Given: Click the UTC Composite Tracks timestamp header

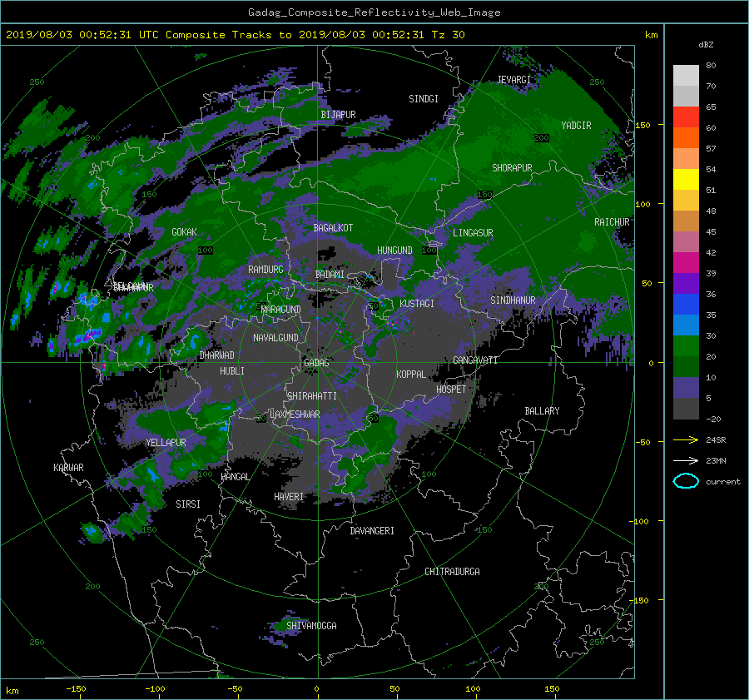Looking at the screenshot, I should 235,35.
